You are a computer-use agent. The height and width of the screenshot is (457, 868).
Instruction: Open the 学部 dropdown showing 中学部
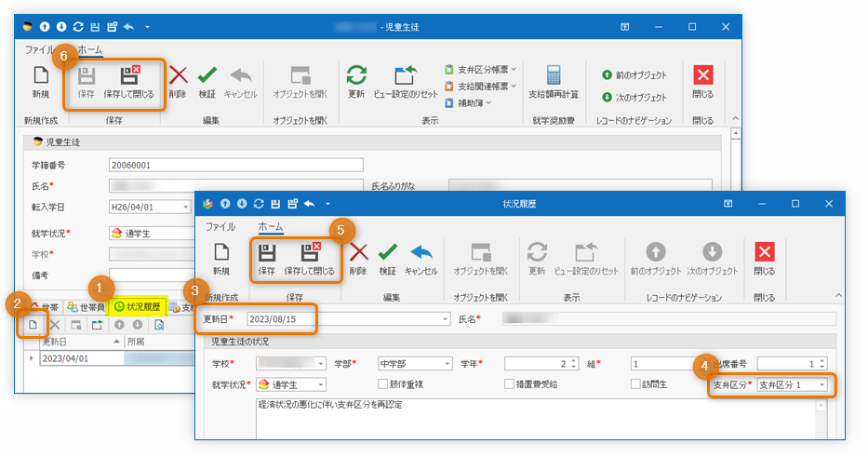point(447,364)
